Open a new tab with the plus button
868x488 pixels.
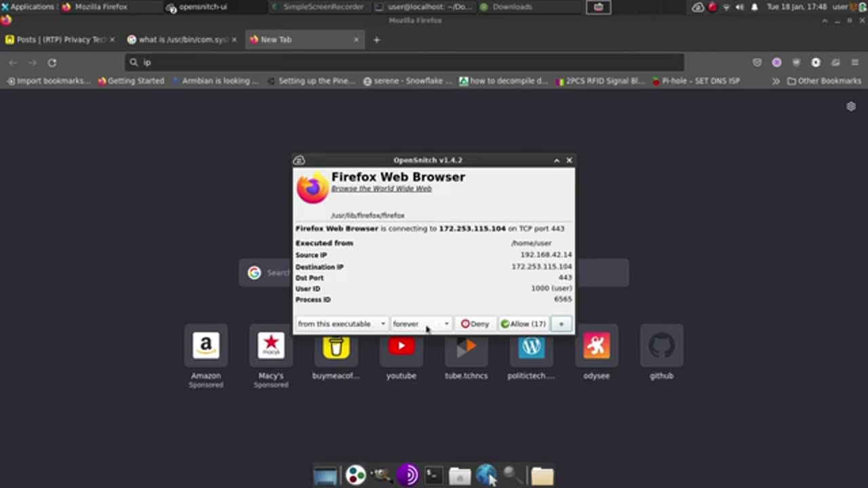[x=376, y=39]
